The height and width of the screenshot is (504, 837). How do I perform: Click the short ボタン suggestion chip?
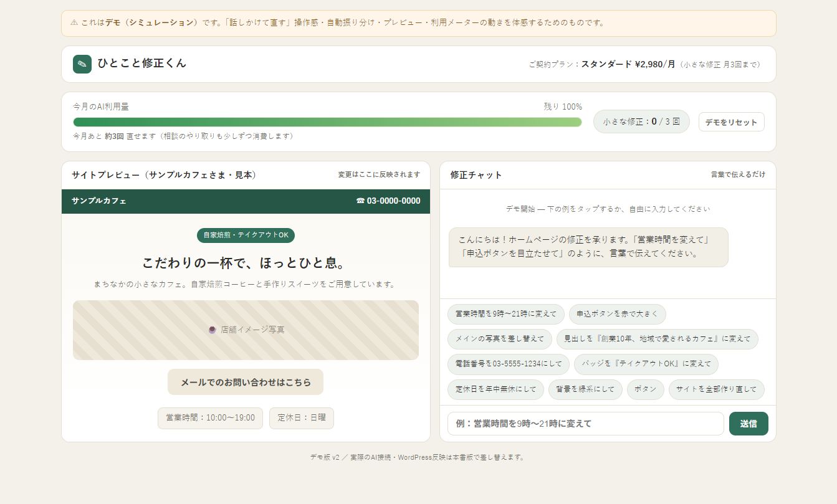pos(646,389)
